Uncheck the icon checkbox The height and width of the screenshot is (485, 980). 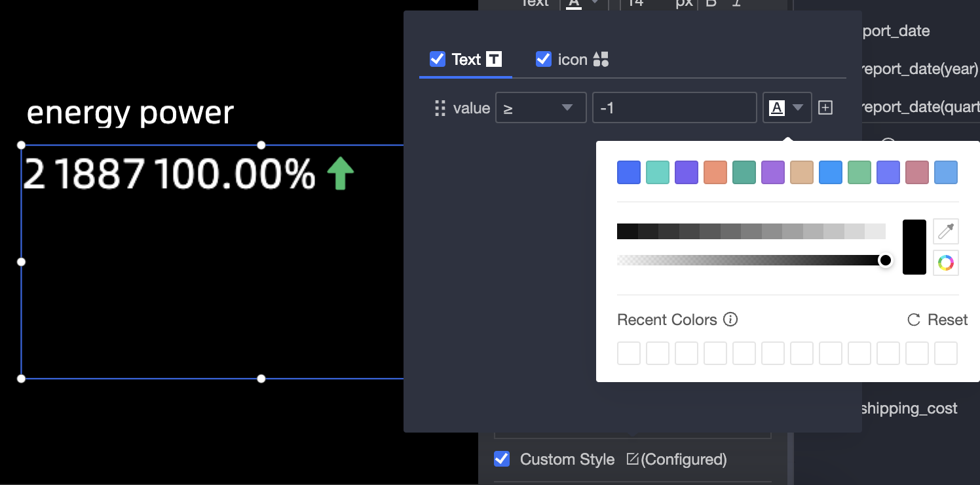(x=544, y=60)
